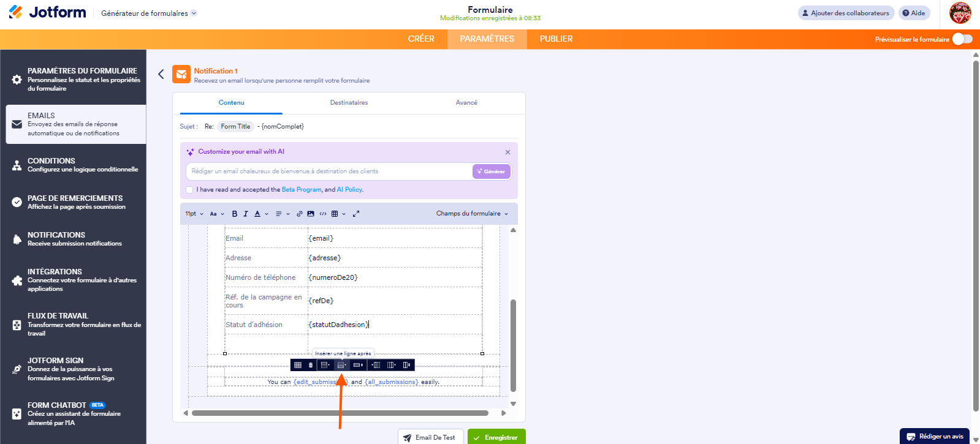
Task: Delete the current table column
Action: (x=406, y=365)
